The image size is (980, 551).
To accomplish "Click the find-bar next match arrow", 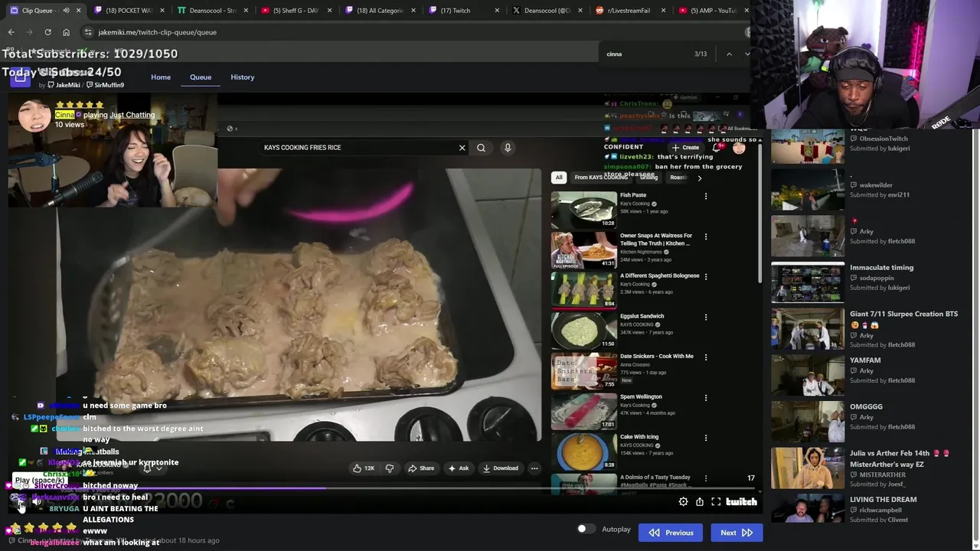I will click(747, 54).
